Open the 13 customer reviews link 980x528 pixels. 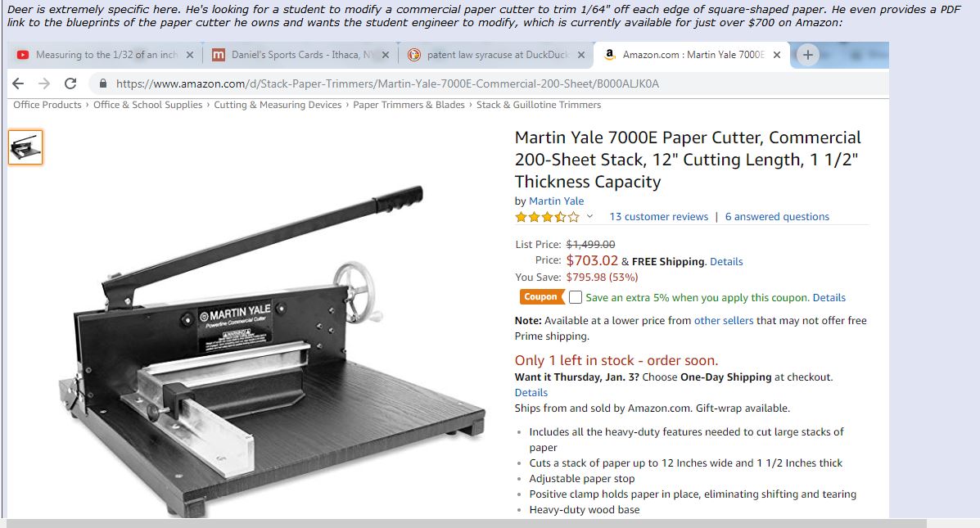(x=659, y=217)
